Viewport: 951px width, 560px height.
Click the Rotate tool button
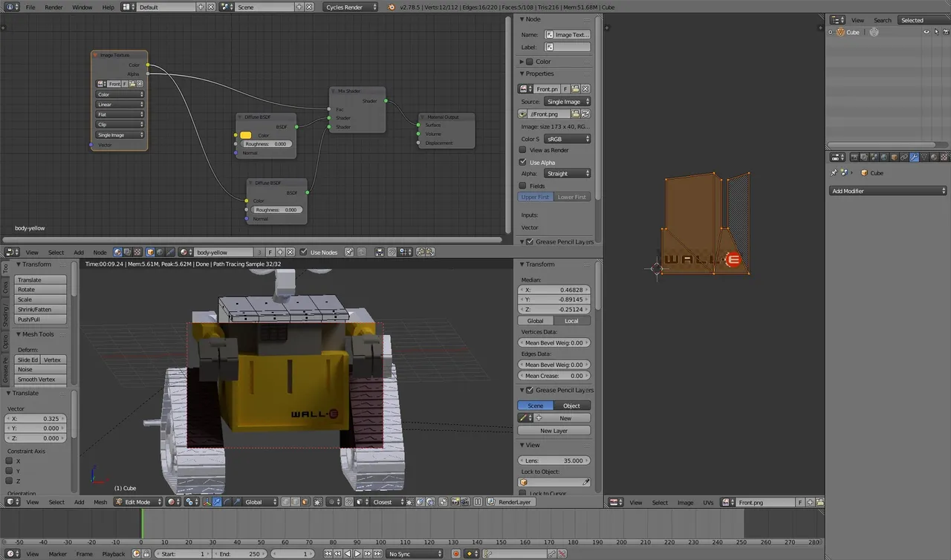tap(42, 290)
